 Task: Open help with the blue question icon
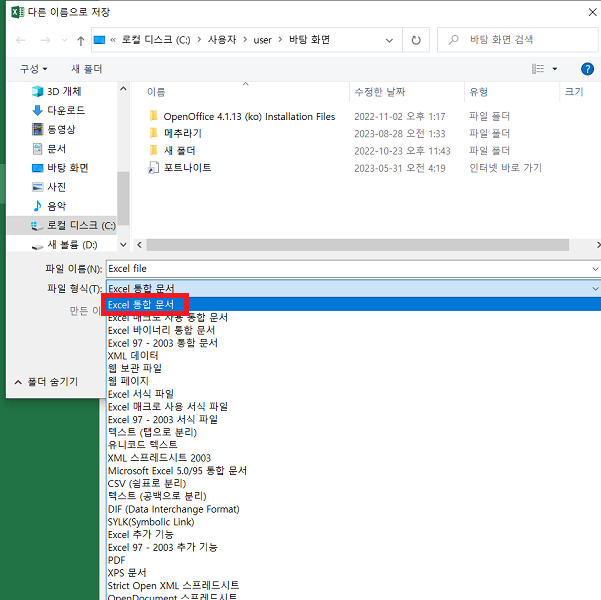[587, 69]
